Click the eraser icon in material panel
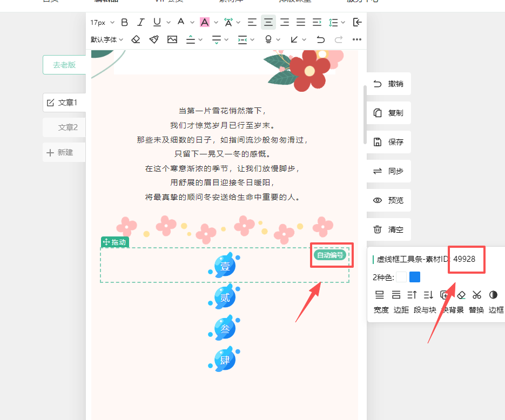The width and height of the screenshot is (505, 420). click(x=461, y=295)
